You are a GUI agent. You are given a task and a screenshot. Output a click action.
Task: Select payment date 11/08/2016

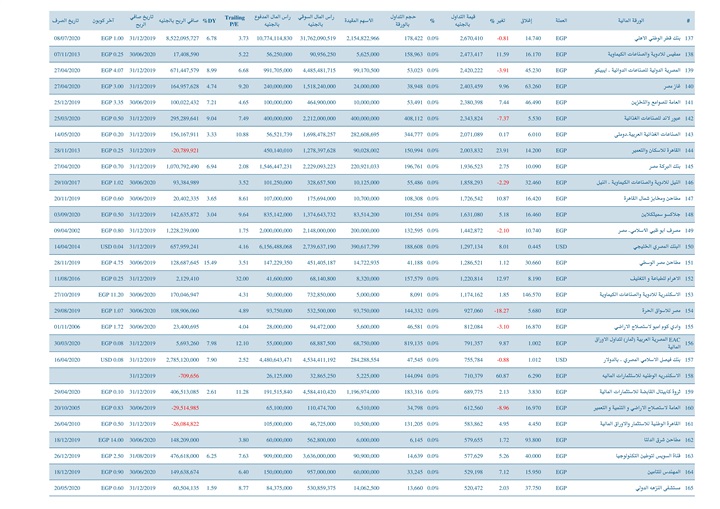coord(67,280)
